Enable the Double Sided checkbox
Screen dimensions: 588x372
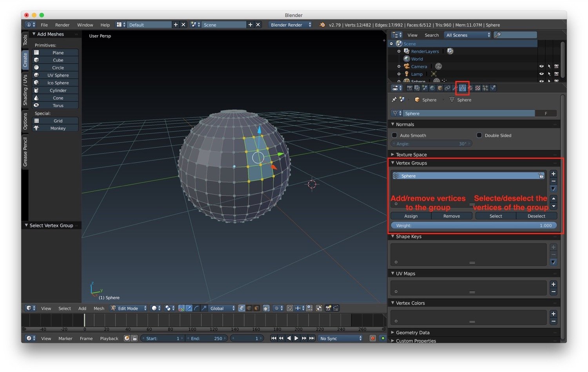tap(479, 135)
